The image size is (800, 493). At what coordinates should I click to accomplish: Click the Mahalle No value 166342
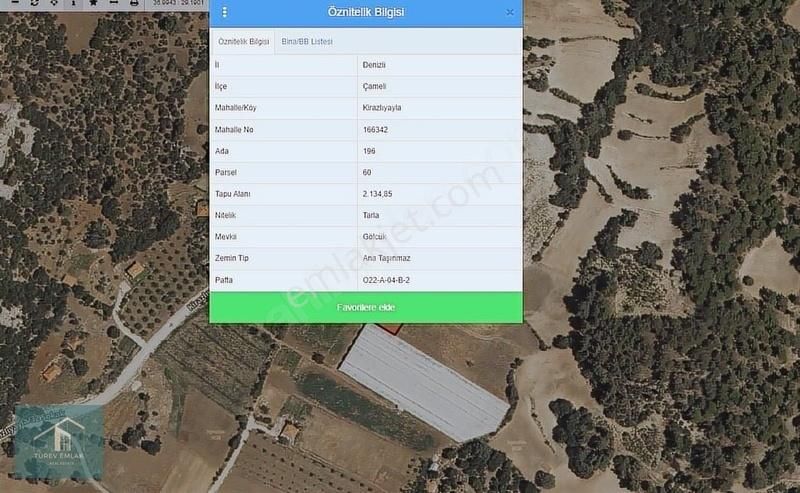pyautogui.click(x=375, y=130)
